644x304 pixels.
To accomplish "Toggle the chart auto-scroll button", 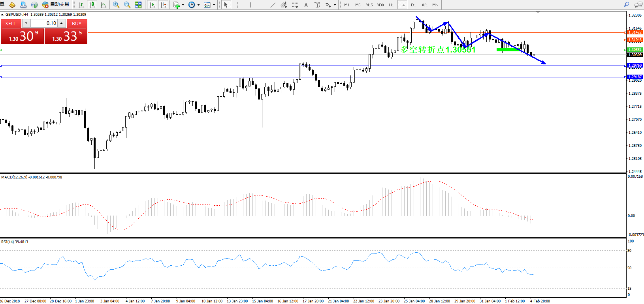I will [x=152, y=5].
